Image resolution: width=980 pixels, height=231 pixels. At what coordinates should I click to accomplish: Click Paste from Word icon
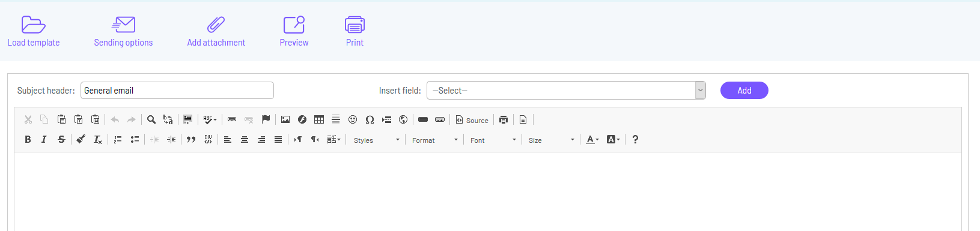pos(95,119)
